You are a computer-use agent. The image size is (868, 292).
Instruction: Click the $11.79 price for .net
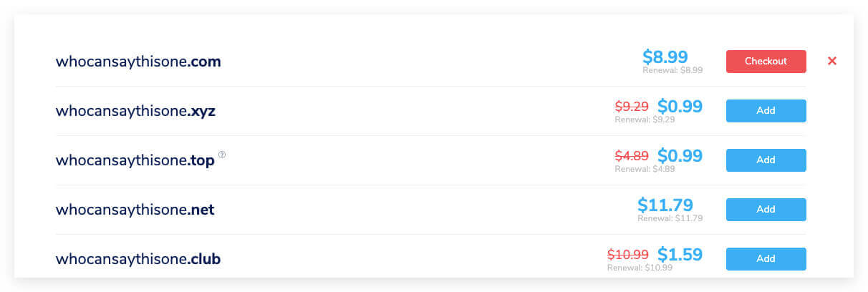(665, 205)
